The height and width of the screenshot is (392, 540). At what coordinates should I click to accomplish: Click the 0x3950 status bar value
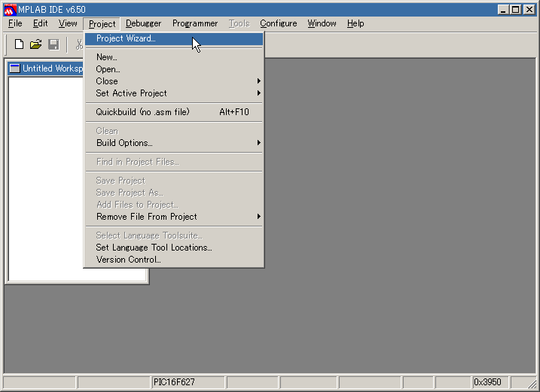[490, 382]
